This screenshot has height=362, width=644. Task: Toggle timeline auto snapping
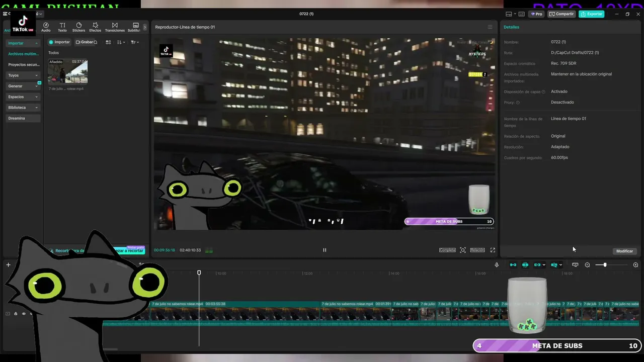pyautogui.click(x=525, y=265)
